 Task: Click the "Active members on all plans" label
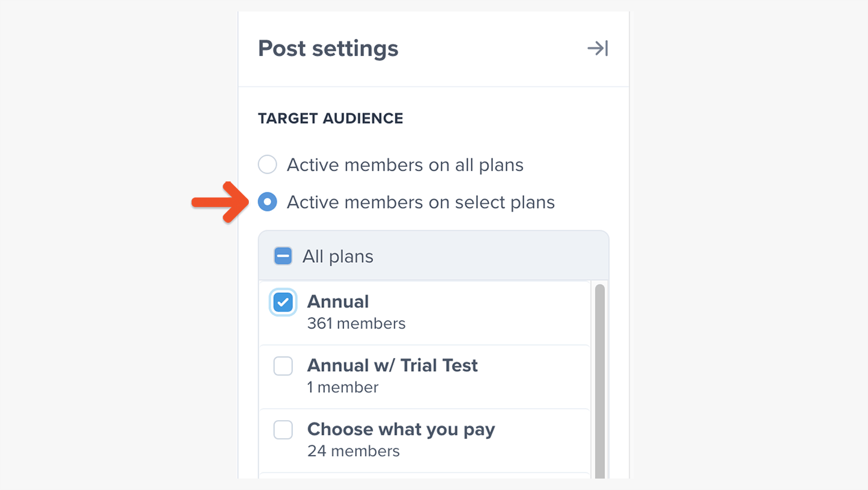(405, 165)
